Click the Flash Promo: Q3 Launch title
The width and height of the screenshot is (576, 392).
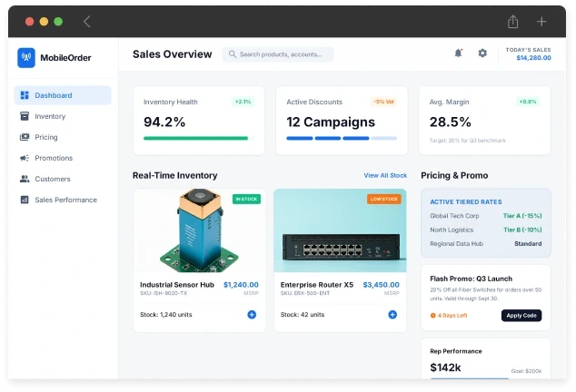point(471,279)
